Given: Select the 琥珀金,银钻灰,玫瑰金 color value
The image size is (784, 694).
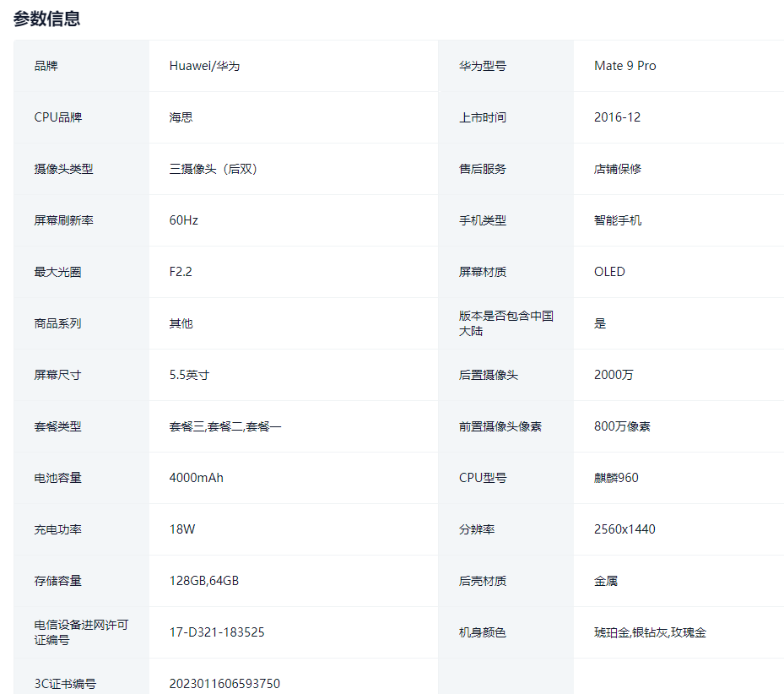Looking at the screenshot, I should (650, 633).
